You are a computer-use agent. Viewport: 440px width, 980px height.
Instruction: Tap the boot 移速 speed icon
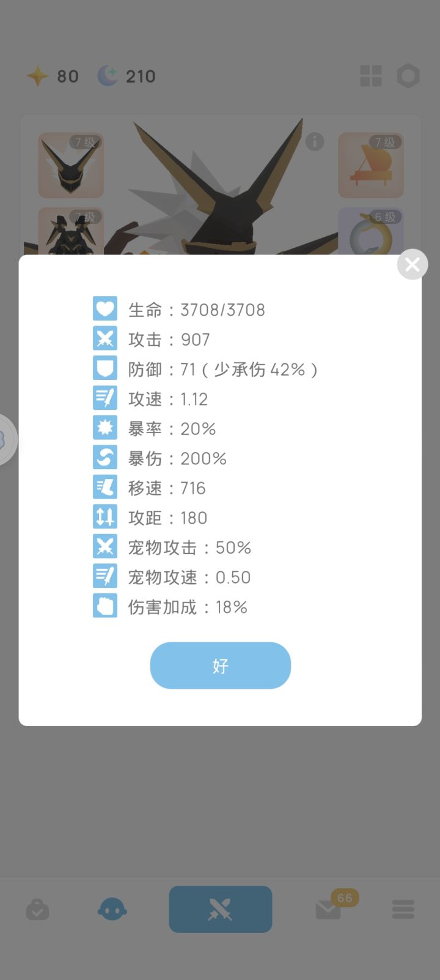105,488
